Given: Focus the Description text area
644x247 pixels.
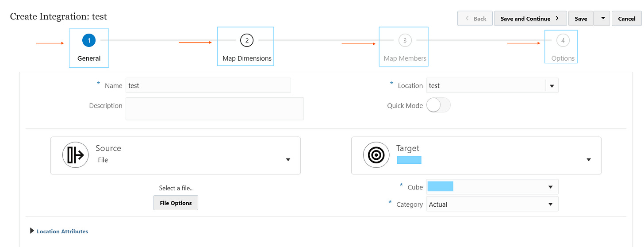Looking at the screenshot, I should point(215,109).
